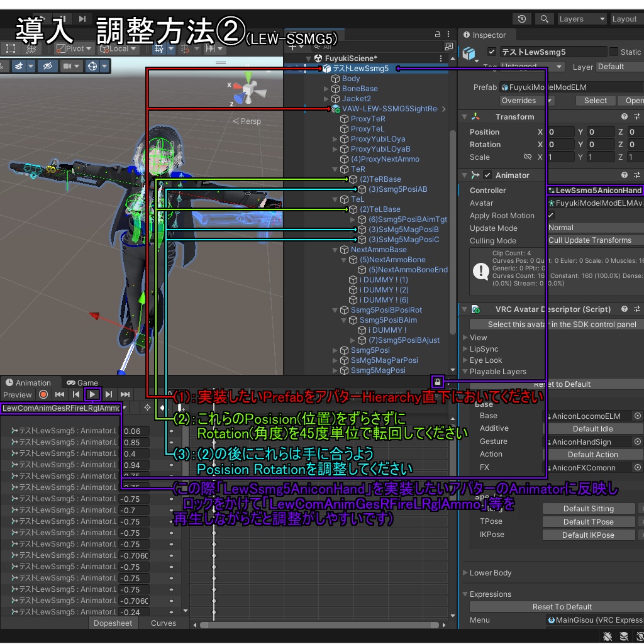Click the prefab Select button
This screenshot has height=644, width=644.
click(x=595, y=100)
